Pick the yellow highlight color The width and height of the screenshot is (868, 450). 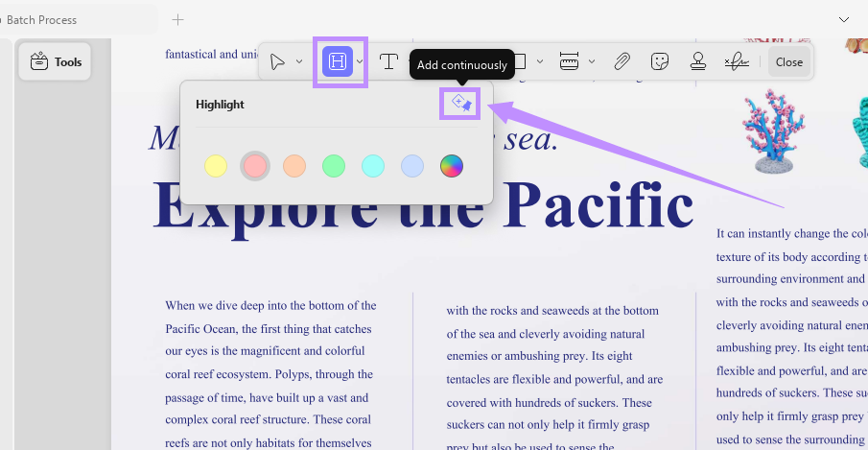pyautogui.click(x=216, y=166)
